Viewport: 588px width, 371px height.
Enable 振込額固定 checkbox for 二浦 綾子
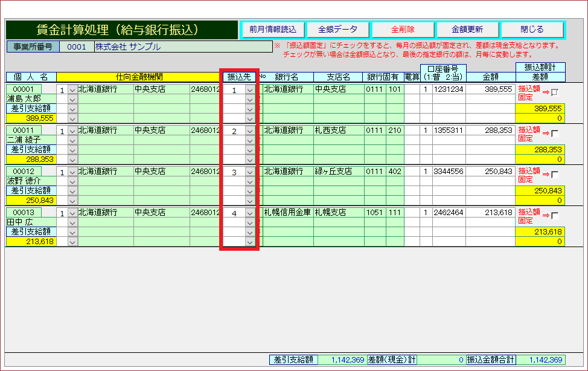(555, 134)
